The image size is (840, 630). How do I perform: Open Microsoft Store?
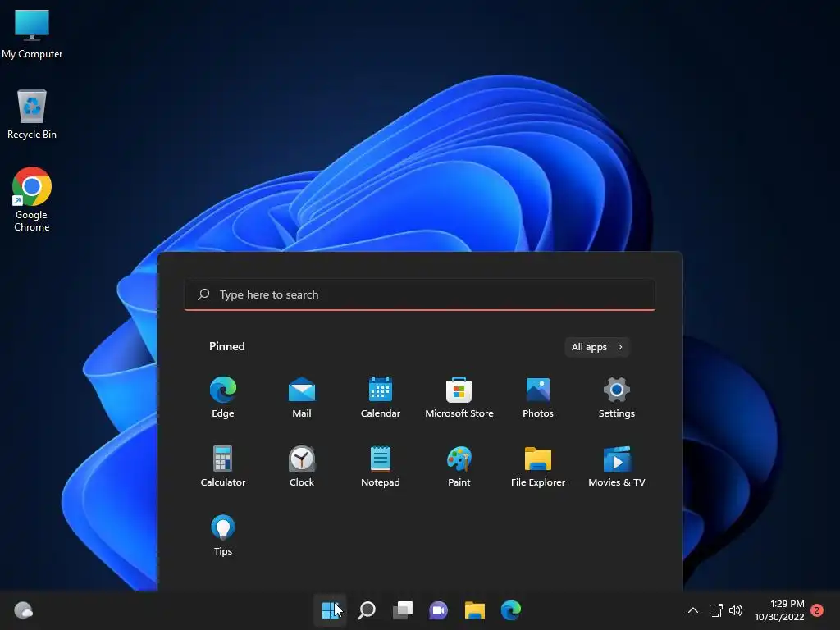click(459, 398)
